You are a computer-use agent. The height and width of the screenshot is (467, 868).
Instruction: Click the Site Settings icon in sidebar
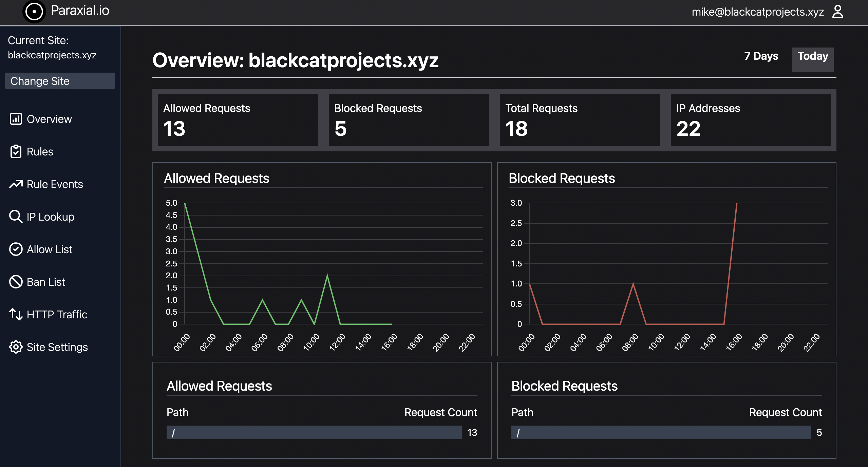[x=15, y=347]
